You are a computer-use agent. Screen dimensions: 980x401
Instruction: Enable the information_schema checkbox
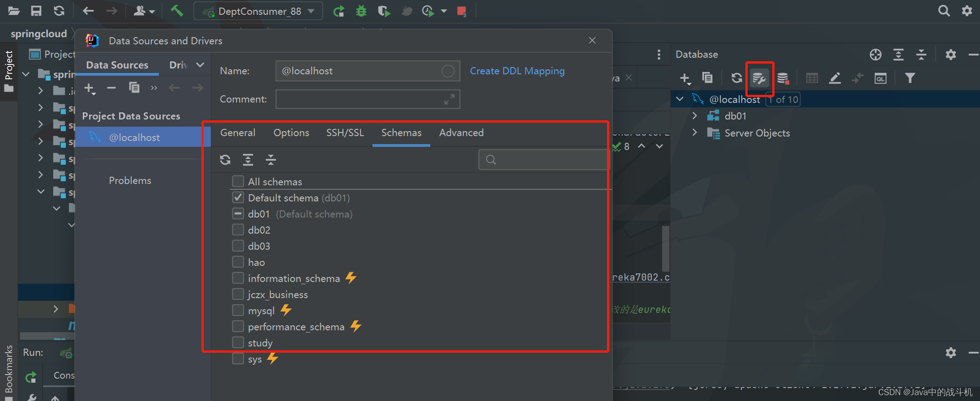(238, 278)
